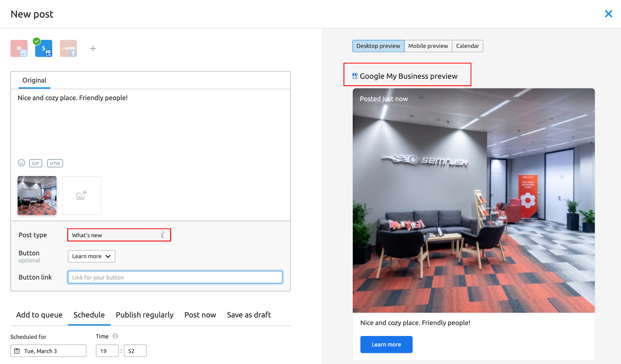Open the emoji picker
The image size is (621, 364).
point(21,163)
